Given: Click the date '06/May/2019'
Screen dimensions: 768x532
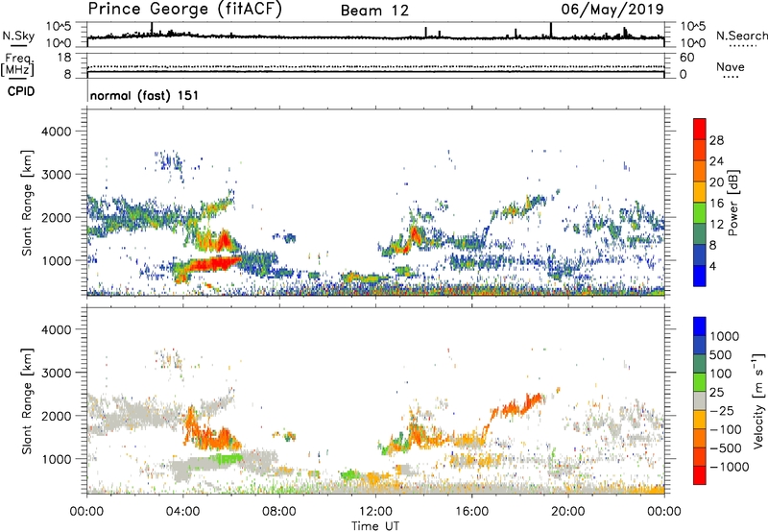Looking at the screenshot, I should click(612, 10).
